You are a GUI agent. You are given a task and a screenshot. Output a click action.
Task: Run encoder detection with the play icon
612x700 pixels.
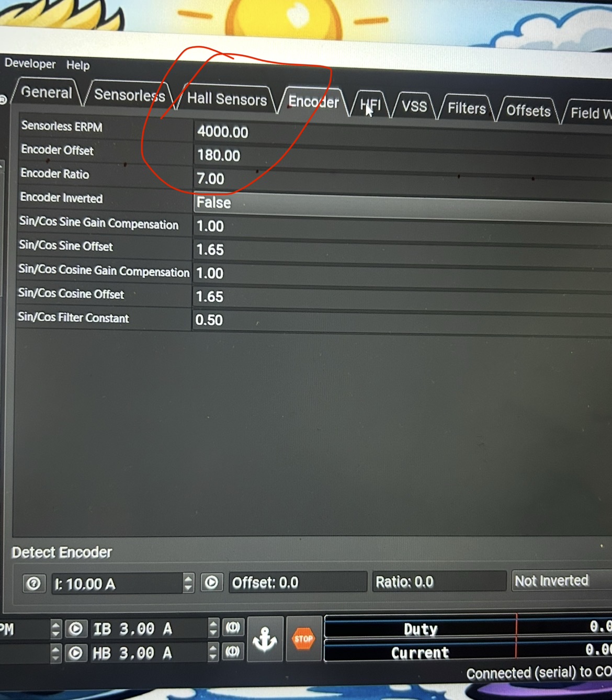coord(212,582)
